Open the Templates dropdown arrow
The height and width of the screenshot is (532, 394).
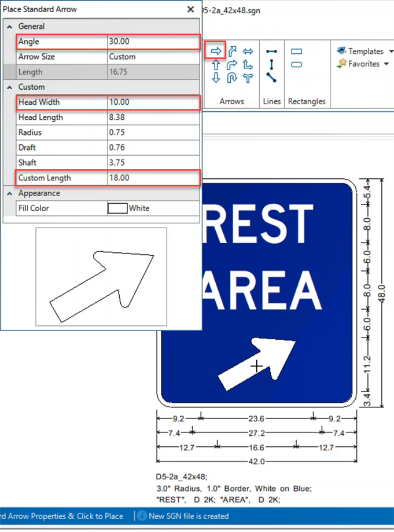tap(391, 52)
